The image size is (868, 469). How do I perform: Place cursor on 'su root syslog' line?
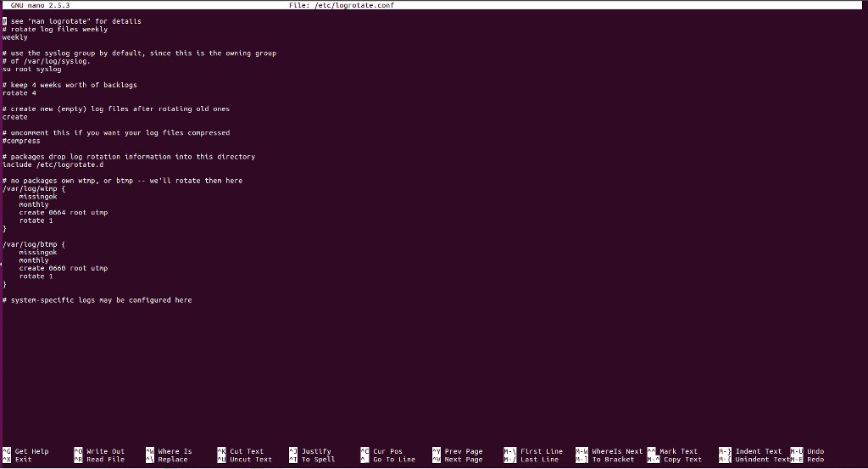pos(31,70)
